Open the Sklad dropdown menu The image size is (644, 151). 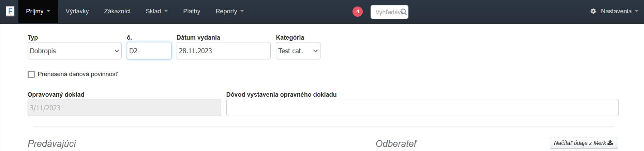tap(156, 11)
